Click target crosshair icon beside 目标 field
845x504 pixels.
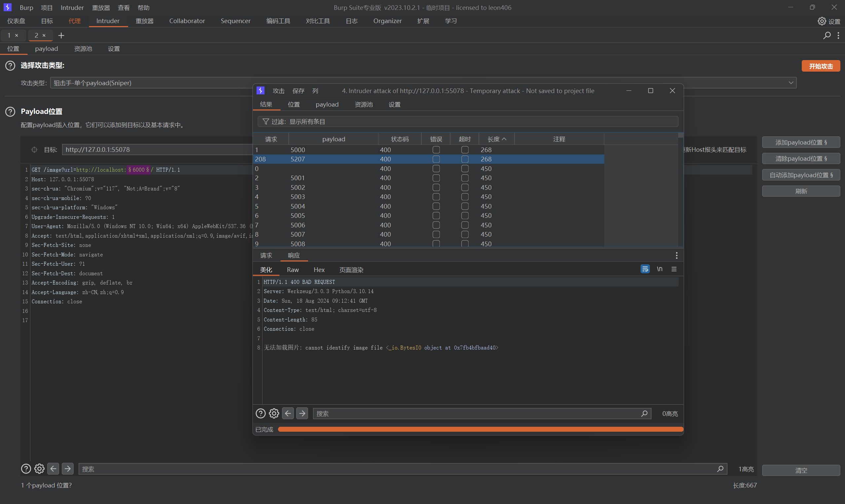[x=34, y=150]
